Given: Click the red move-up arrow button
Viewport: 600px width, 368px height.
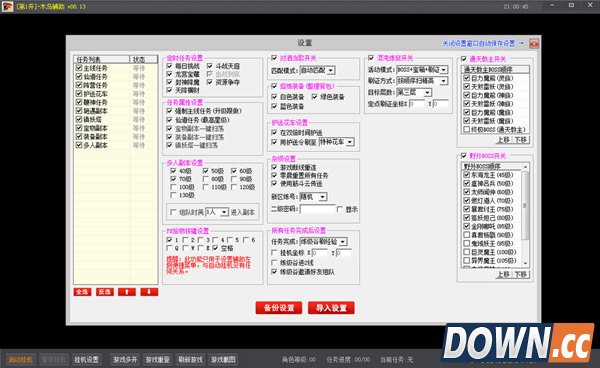Looking at the screenshot, I should coord(127,292).
